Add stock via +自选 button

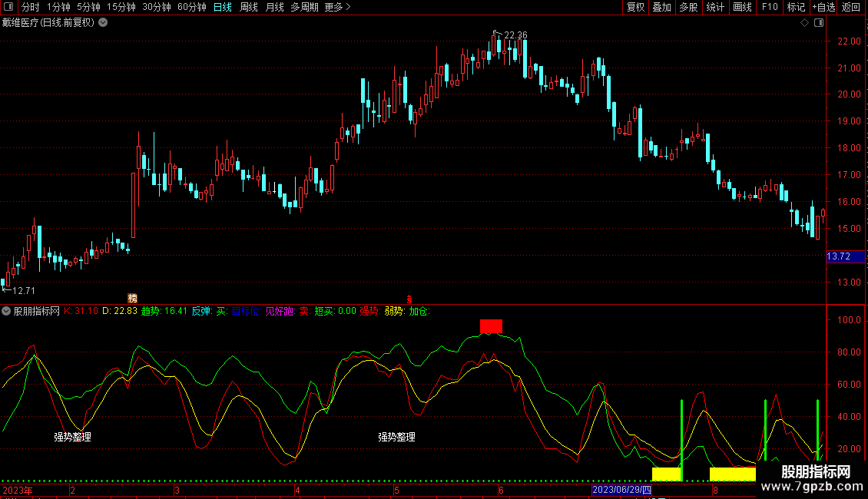point(823,8)
